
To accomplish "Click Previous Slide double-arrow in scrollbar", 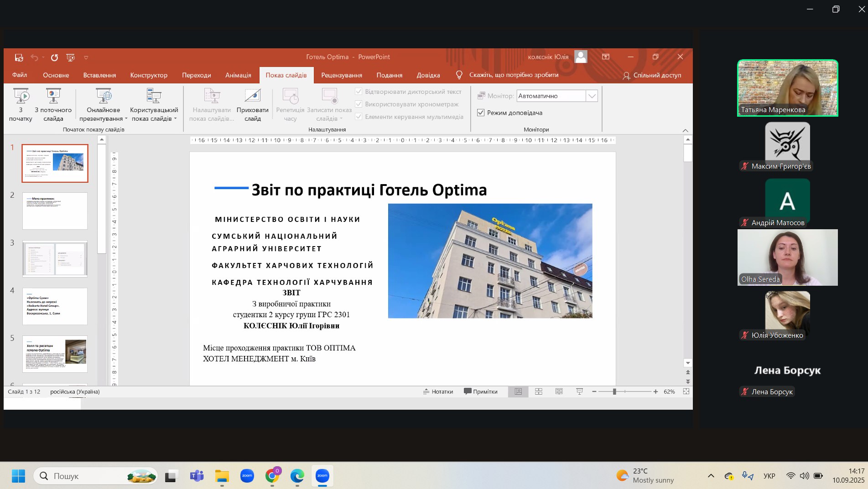I will pyautogui.click(x=688, y=372).
